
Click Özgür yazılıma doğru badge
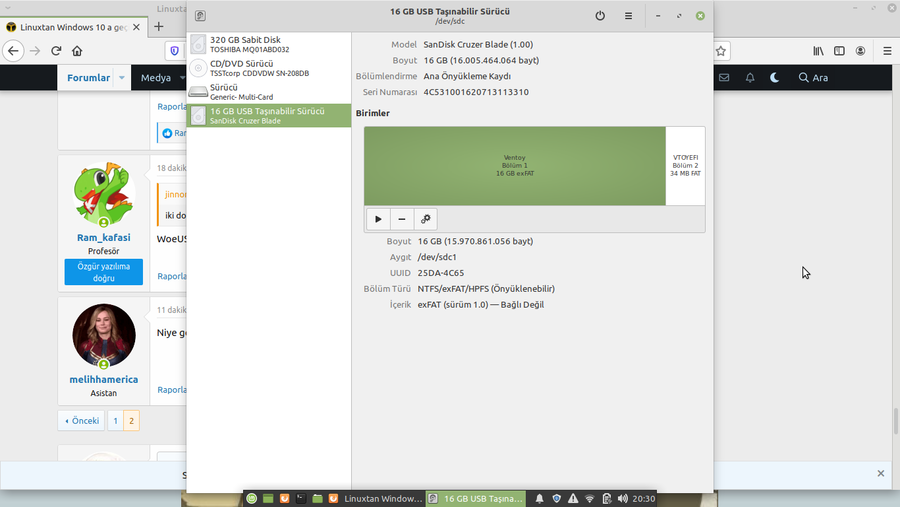(x=104, y=272)
